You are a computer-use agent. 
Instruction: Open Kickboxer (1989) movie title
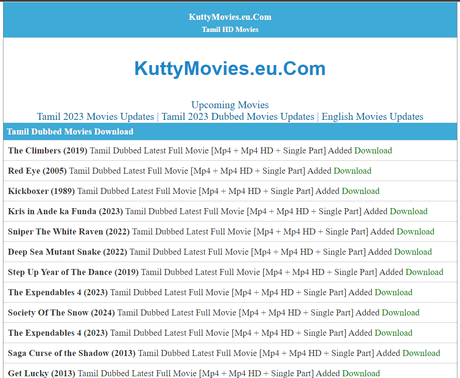tap(41, 191)
